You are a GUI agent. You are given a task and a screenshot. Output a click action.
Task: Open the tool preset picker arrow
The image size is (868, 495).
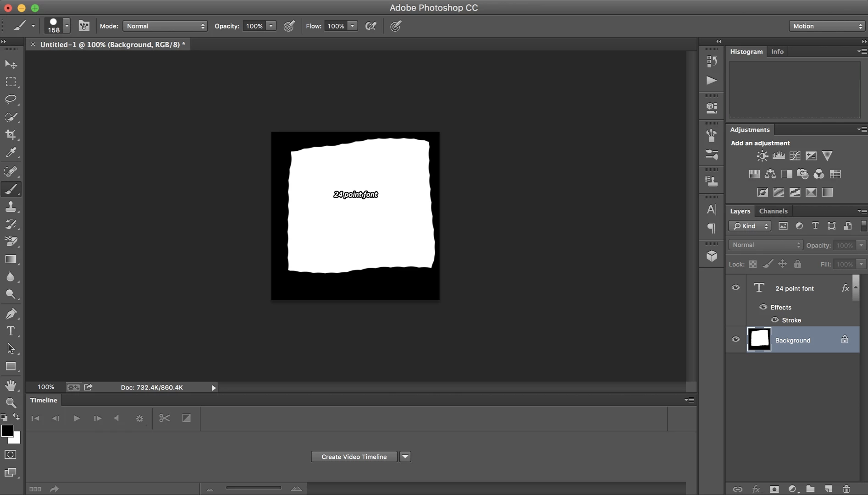[x=33, y=26]
